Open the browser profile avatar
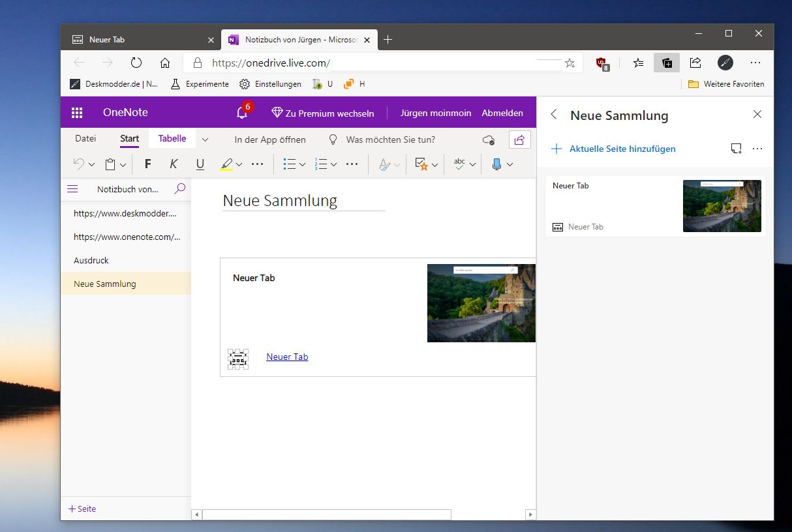The width and height of the screenshot is (792, 532). tap(725, 63)
